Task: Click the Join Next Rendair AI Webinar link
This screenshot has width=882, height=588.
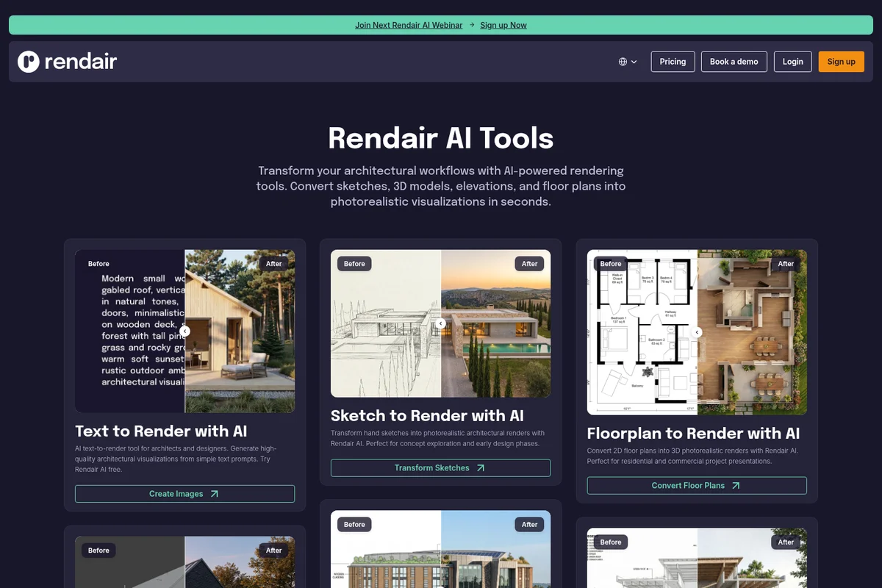Action: (409, 24)
